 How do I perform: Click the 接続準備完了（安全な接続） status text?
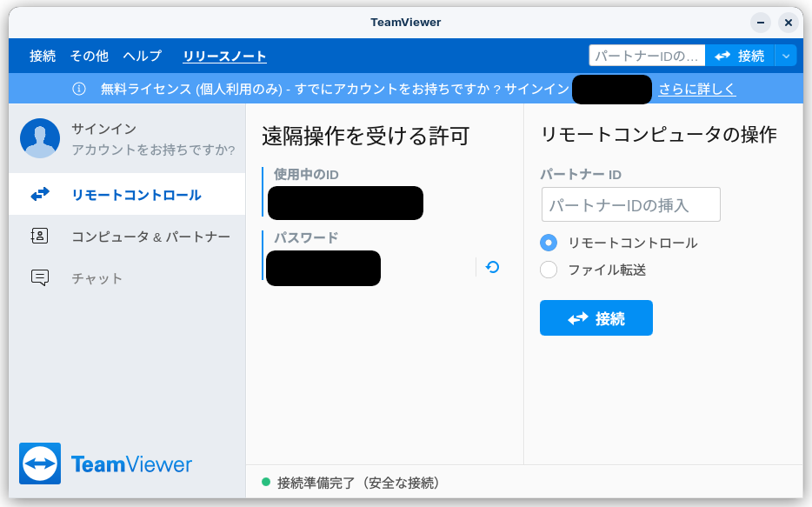click(x=358, y=483)
